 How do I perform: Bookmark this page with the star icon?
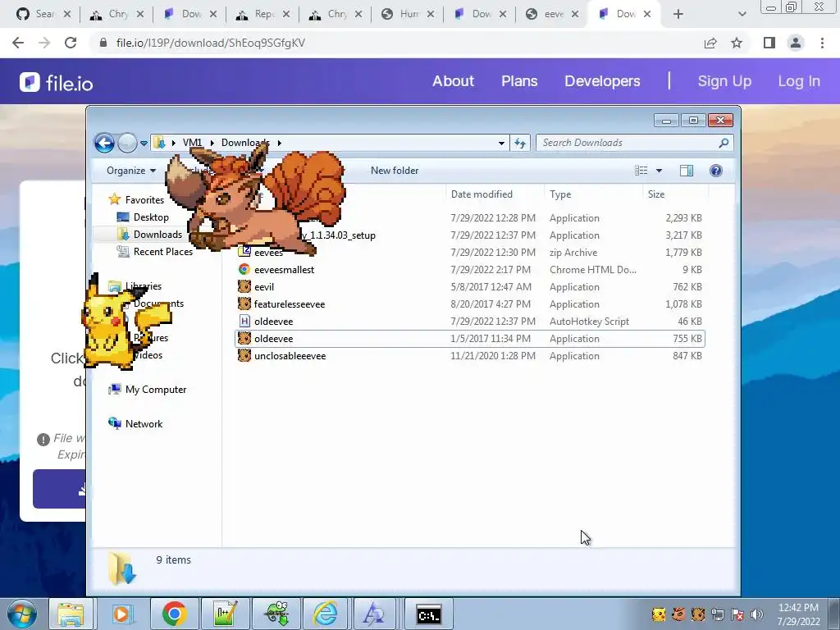(737, 43)
